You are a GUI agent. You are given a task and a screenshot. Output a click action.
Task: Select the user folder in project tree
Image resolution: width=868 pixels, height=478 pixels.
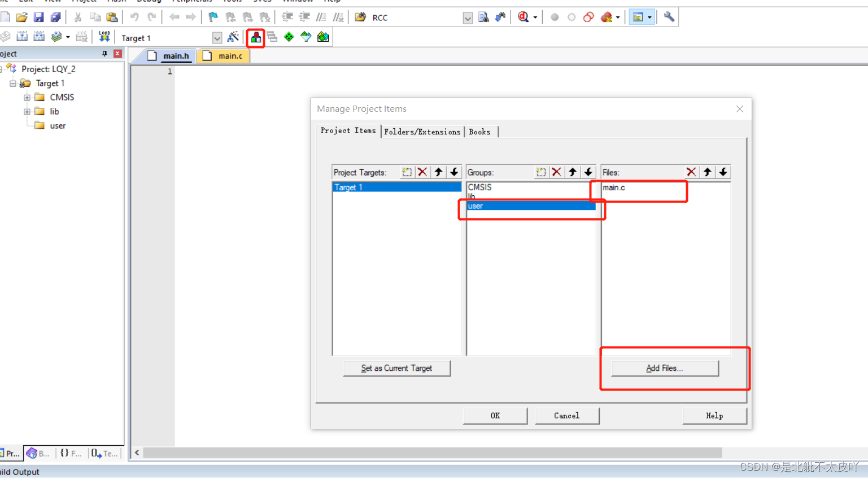pos(58,126)
